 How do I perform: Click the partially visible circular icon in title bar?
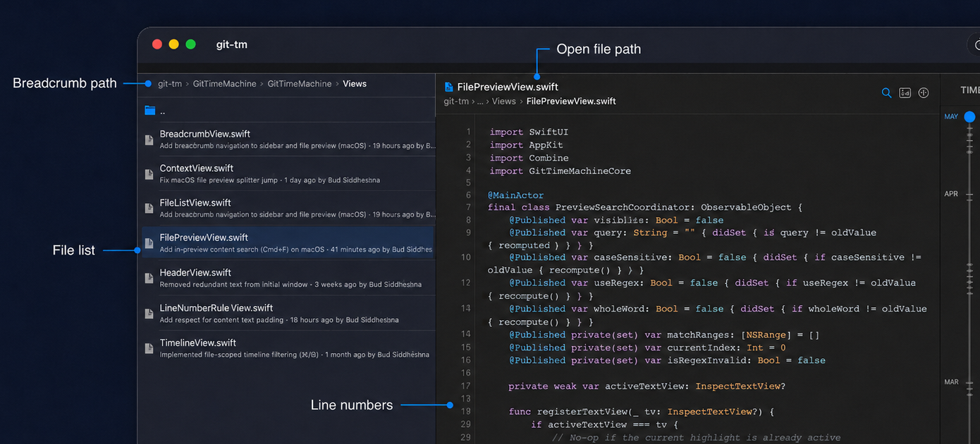coord(975,44)
